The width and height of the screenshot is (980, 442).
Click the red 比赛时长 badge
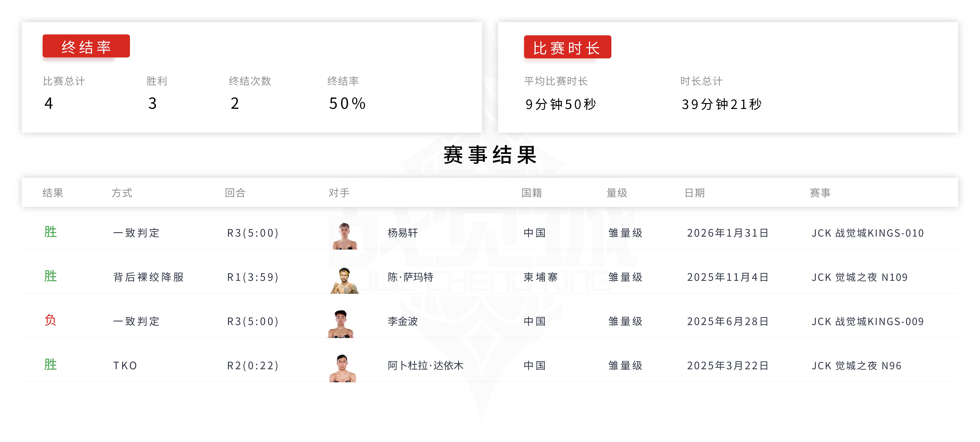click(x=567, y=47)
